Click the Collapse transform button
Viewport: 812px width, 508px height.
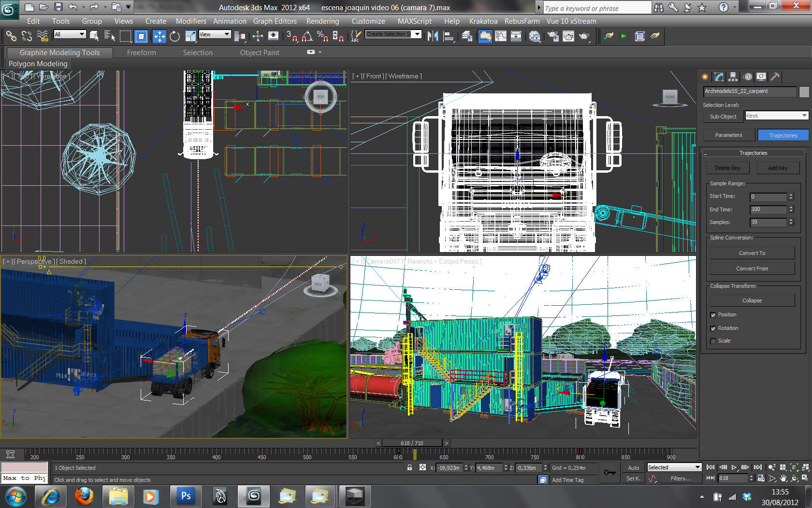pyautogui.click(x=752, y=300)
